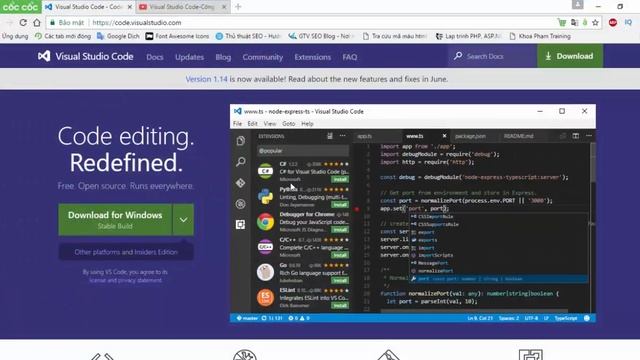Click File menu in VS Code screenshot

tap(237, 124)
